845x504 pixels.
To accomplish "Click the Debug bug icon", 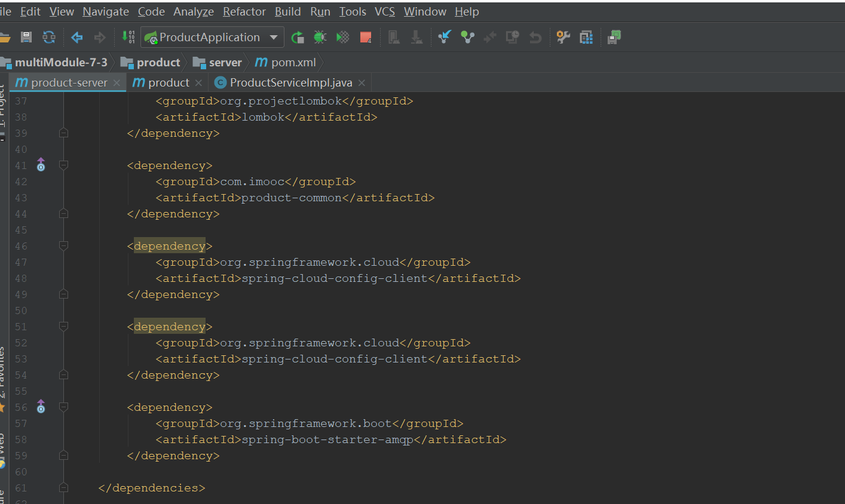I will (320, 37).
